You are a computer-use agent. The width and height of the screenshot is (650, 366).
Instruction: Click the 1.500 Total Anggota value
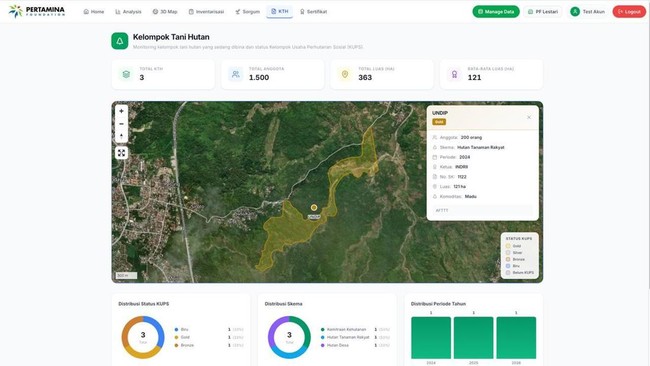(x=259, y=78)
